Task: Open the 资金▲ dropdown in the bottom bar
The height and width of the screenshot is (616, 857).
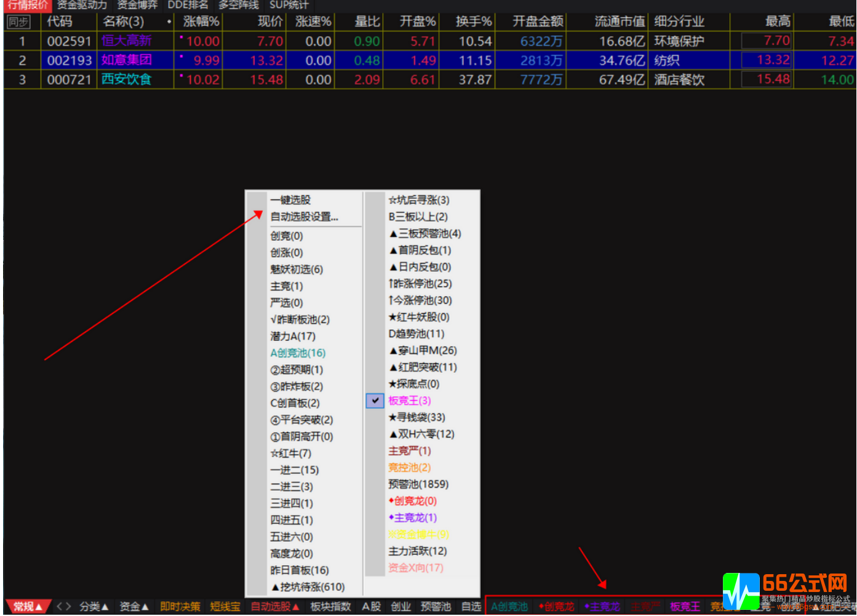Action: [x=133, y=606]
